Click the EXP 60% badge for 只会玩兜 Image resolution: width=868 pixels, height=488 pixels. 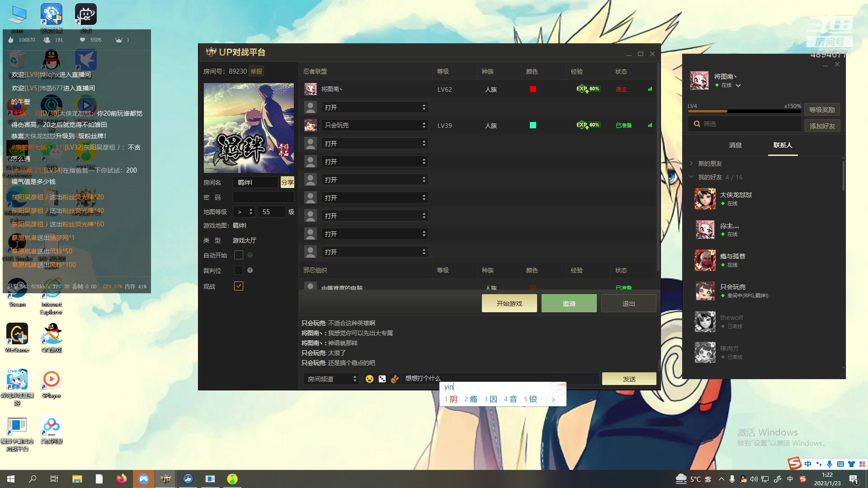[x=588, y=125]
